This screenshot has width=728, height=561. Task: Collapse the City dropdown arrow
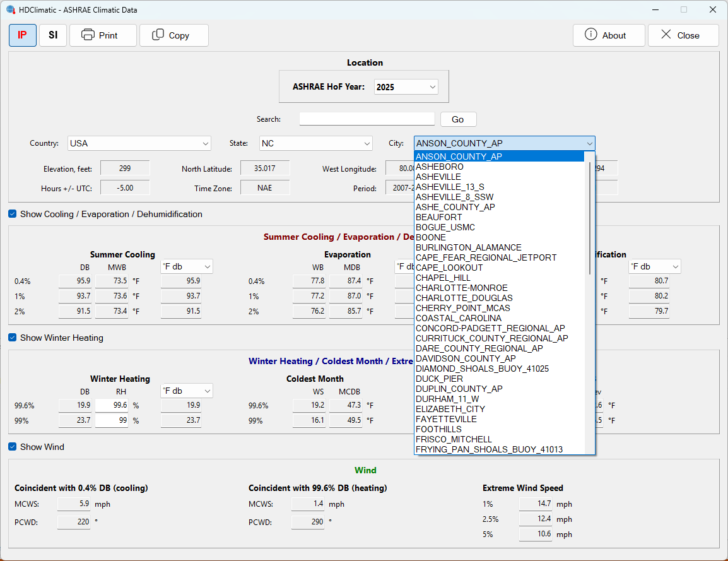pyautogui.click(x=589, y=143)
